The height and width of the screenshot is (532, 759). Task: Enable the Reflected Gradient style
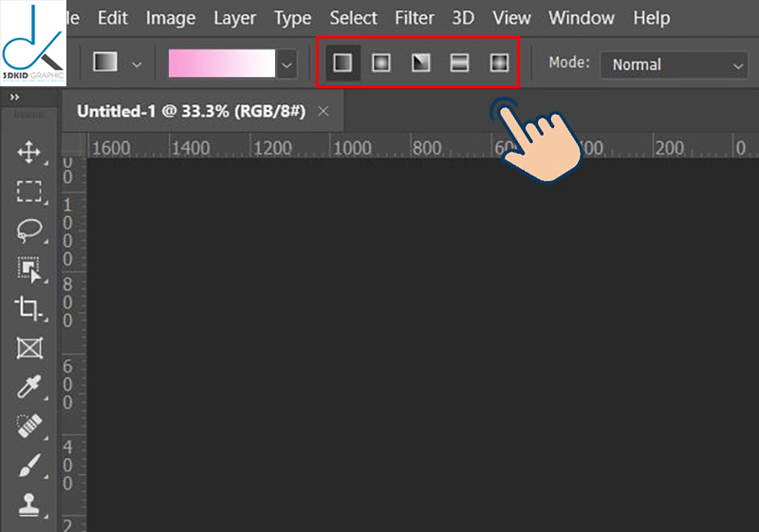point(459,63)
